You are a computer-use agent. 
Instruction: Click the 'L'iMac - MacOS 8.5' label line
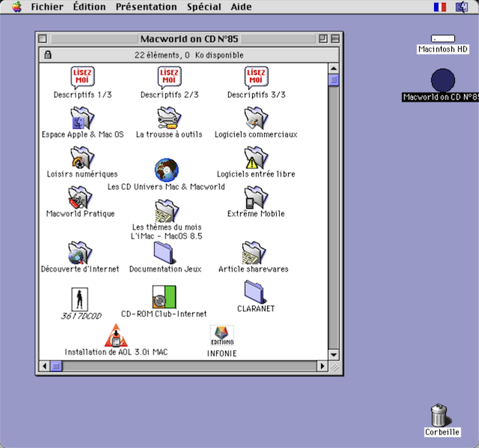click(x=166, y=236)
